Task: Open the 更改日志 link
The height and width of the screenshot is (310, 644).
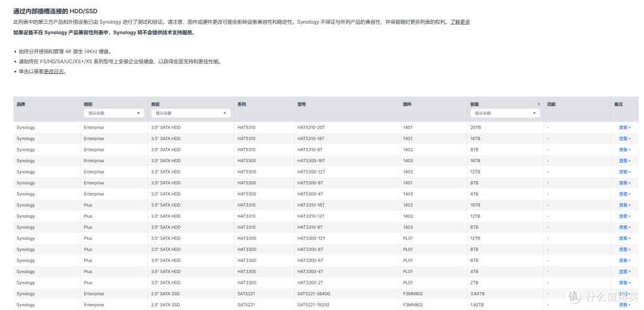Action: [54, 72]
